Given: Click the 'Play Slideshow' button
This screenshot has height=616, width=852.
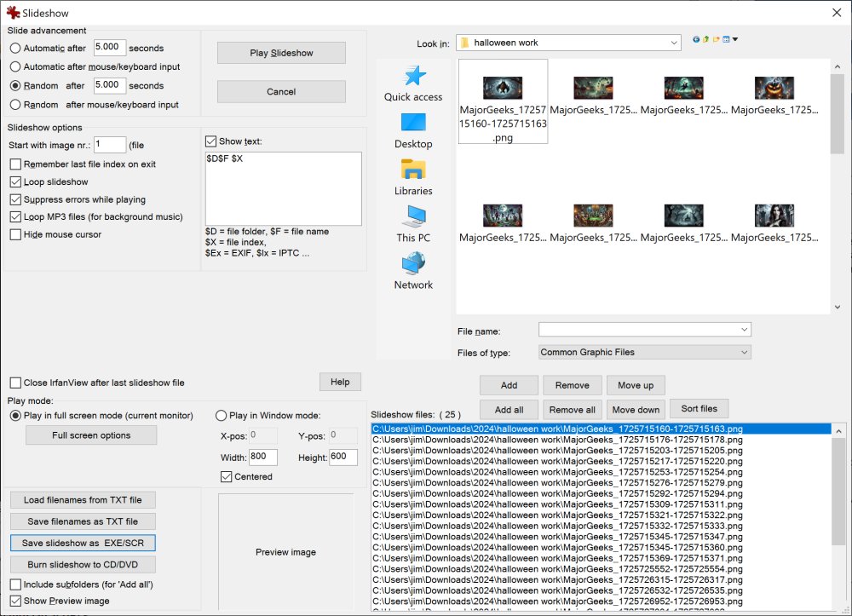Looking at the screenshot, I should point(281,53).
